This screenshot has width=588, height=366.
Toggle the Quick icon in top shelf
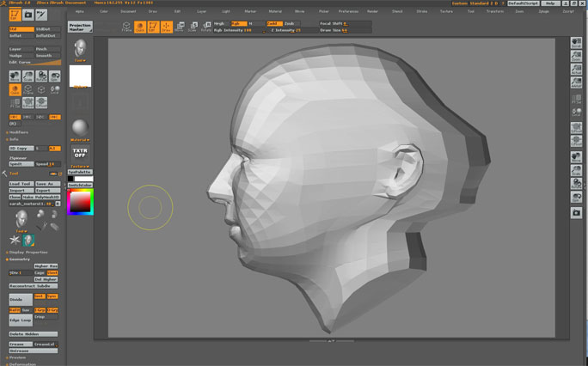point(140,27)
